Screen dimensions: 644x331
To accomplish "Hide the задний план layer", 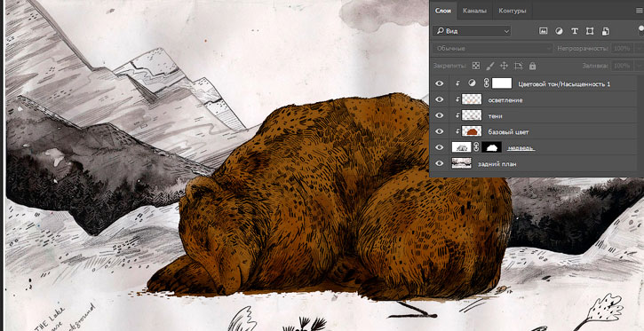I will (440, 163).
